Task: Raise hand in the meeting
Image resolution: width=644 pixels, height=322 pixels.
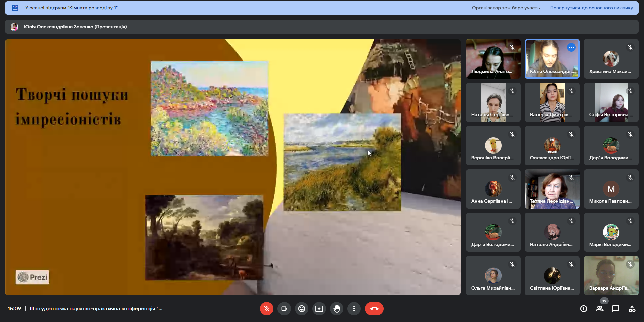Action: 337,309
